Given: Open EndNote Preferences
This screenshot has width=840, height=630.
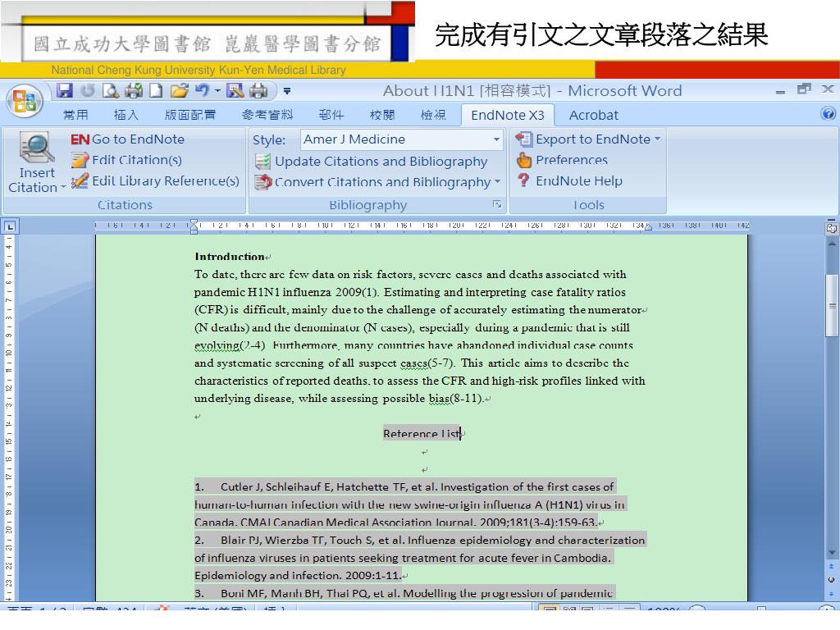Looking at the screenshot, I should click(572, 160).
